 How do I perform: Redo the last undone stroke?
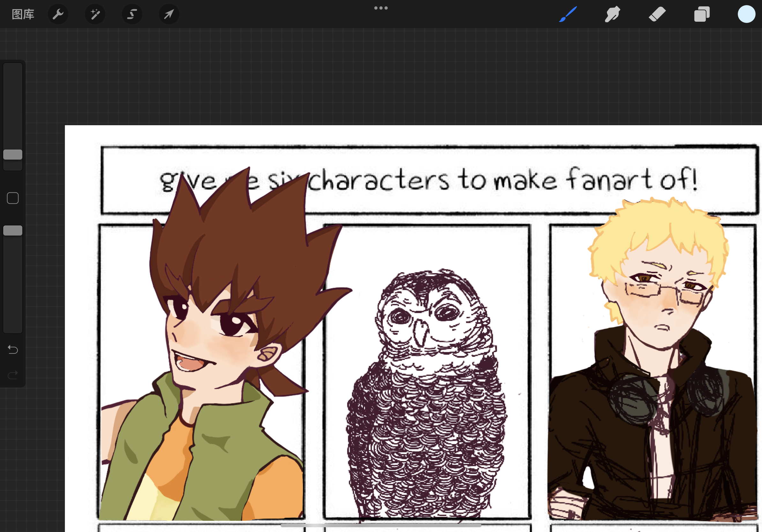click(x=13, y=375)
